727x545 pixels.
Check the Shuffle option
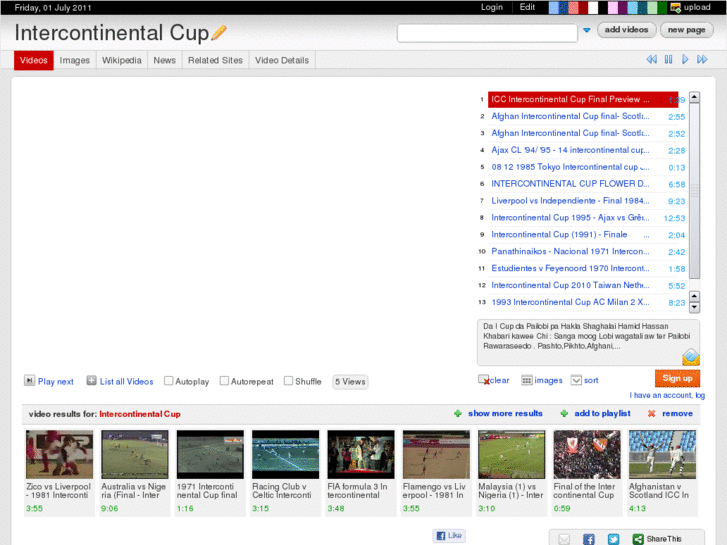(288, 381)
